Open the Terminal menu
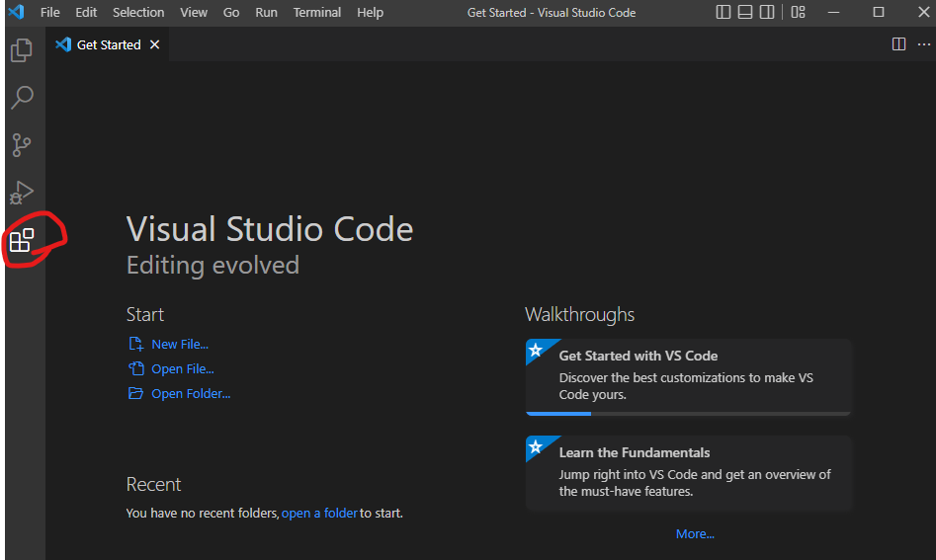This screenshot has height=560, width=936. (x=317, y=12)
